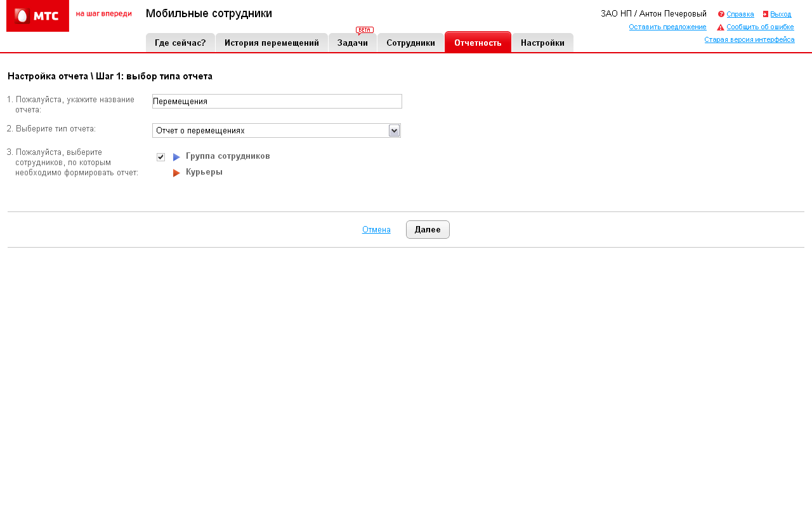Screen dimensions: 812x508
Task: Expand the Курьеры group orange arrow
Action: click(176, 173)
